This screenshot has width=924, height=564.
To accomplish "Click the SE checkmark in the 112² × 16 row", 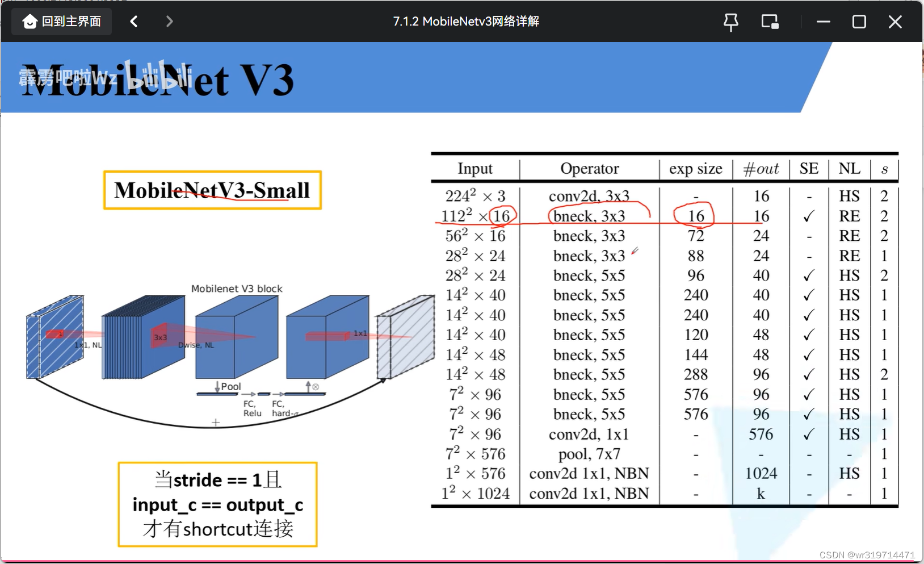I will click(x=809, y=216).
